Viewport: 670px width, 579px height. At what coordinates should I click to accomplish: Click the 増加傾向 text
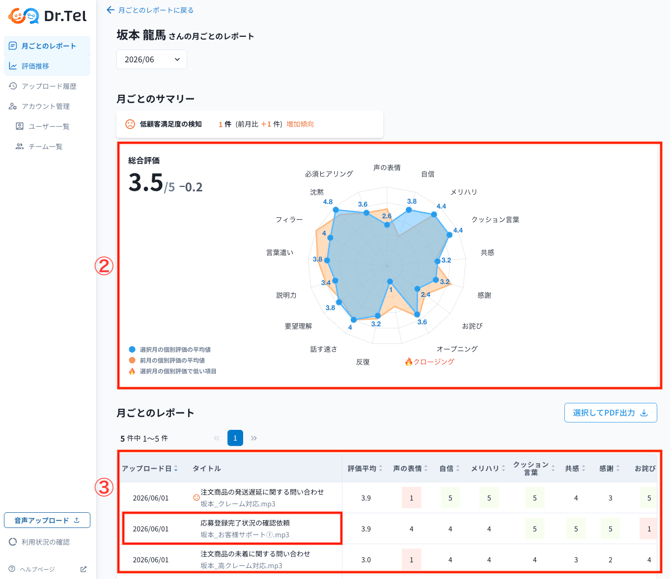click(300, 124)
